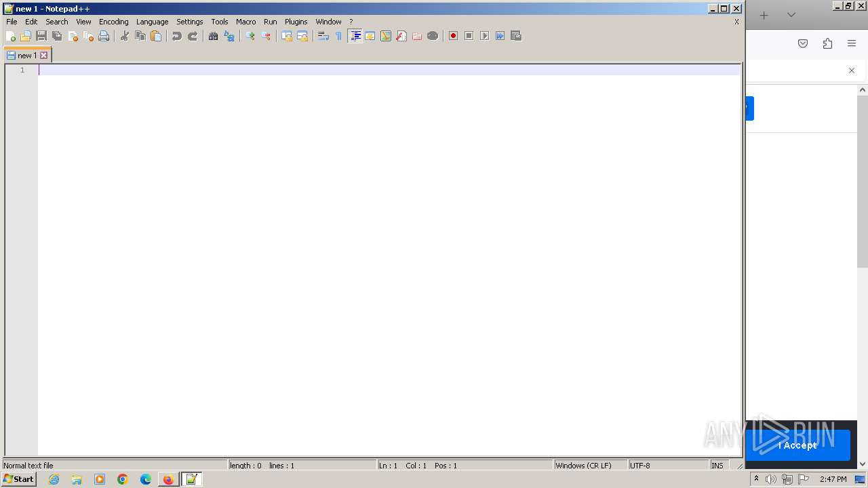Click the Copy toolbar icon
Screen dimensions: 868x488
pos(140,36)
